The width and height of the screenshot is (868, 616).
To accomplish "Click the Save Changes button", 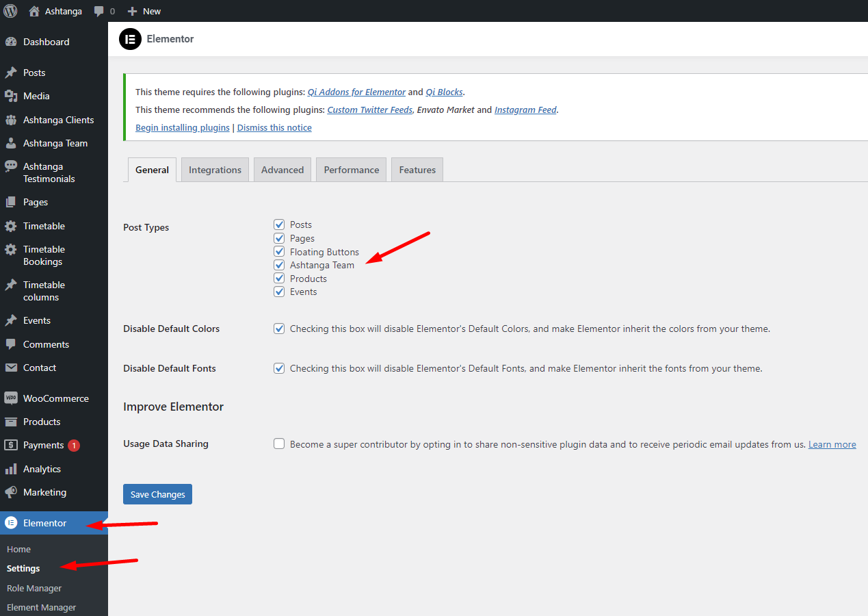I will tap(157, 494).
